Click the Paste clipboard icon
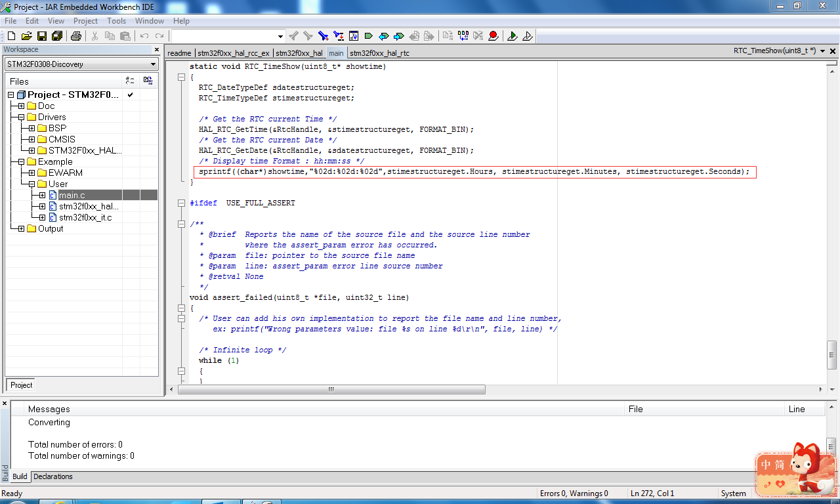 pyautogui.click(x=125, y=36)
